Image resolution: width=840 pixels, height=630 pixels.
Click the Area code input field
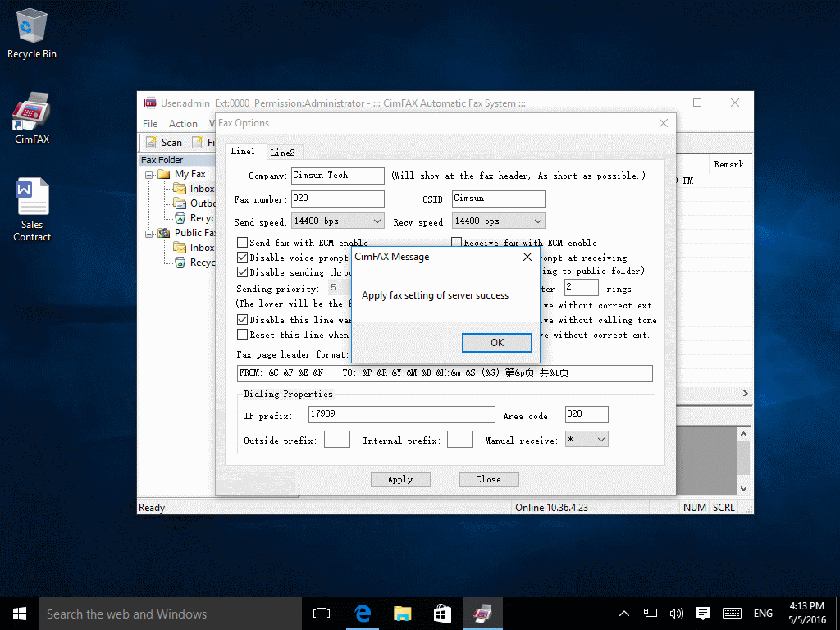coord(587,414)
